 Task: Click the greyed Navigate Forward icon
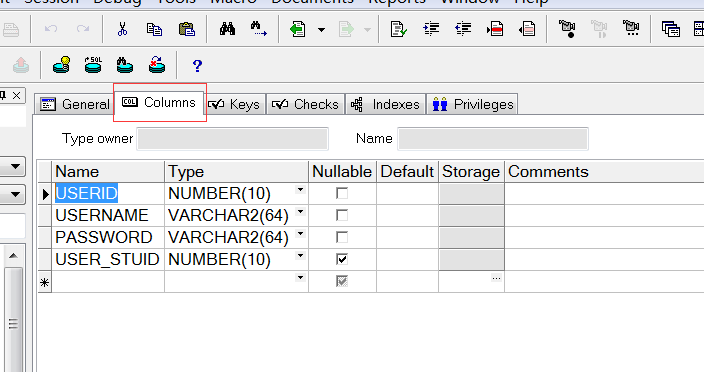(347, 30)
